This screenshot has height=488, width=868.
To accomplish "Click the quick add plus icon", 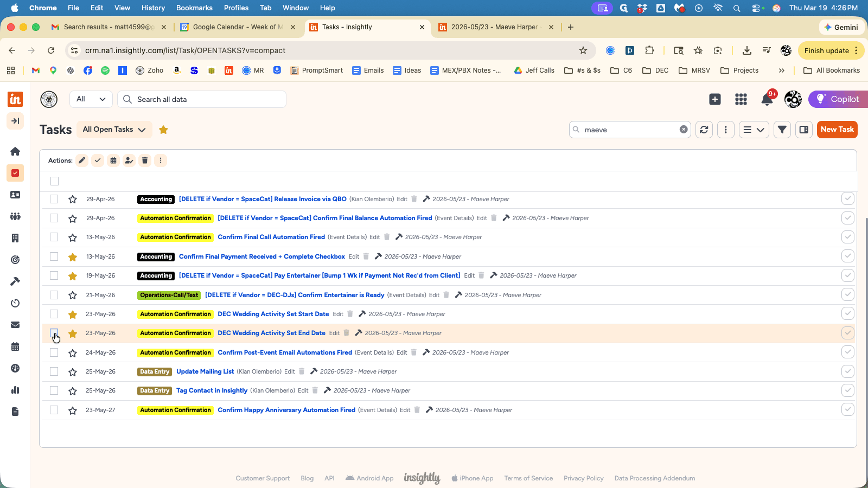I will tap(715, 99).
